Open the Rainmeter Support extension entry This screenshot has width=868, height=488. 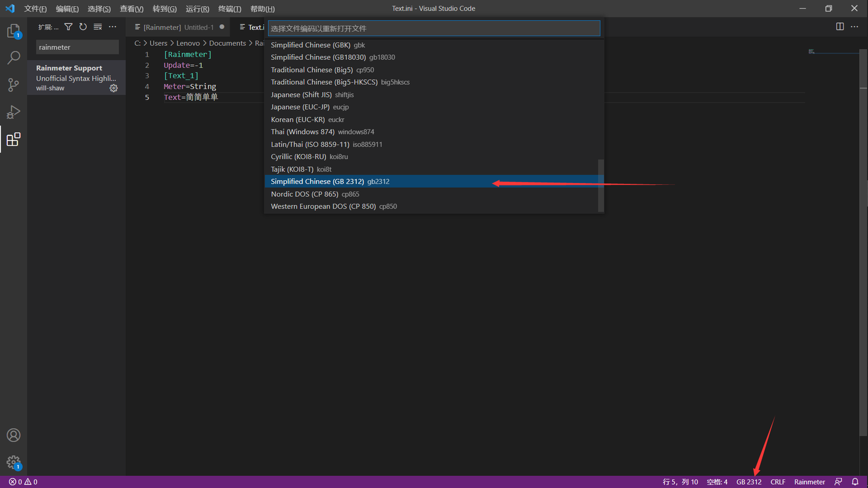pyautogui.click(x=77, y=78)
